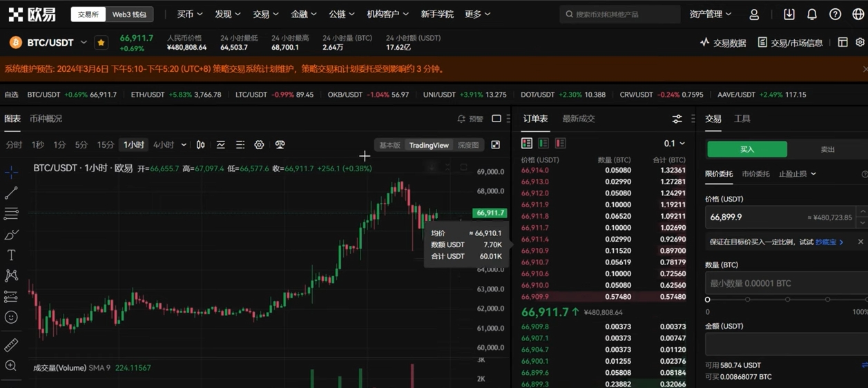Open the user profile icon
This screenshot has width=868, height=388.
click(754, 14)
